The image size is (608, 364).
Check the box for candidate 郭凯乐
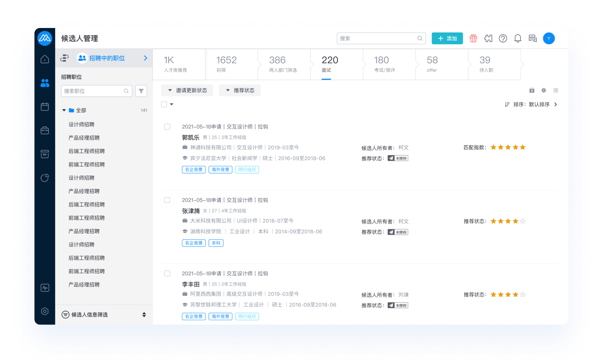(167, 127)
